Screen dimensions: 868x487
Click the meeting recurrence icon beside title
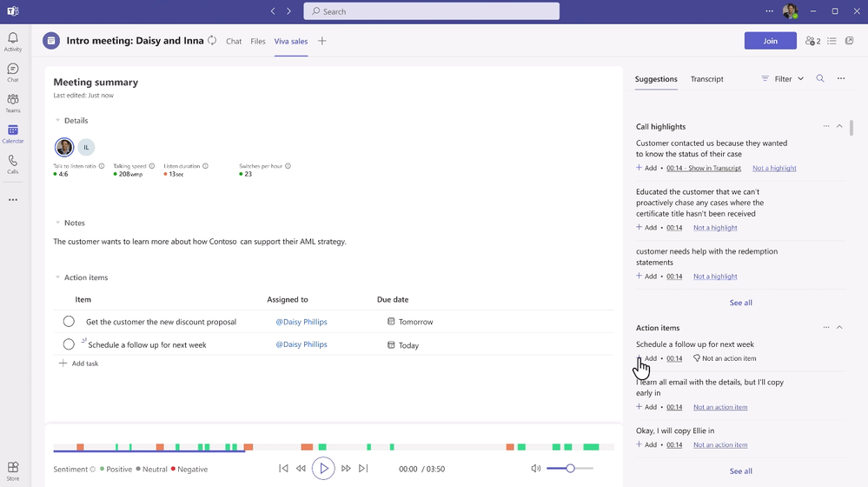tap(212, 41)
